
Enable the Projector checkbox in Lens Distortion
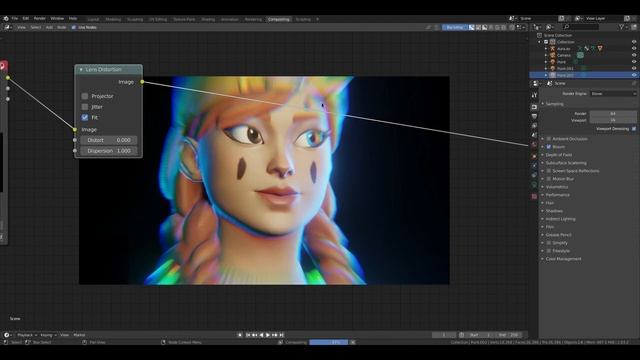click(x=85, y=96)
